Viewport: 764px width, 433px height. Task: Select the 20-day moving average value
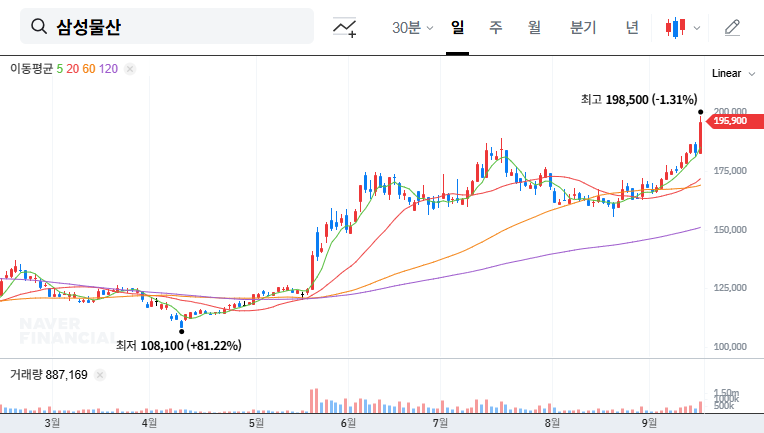coord(73,69)
